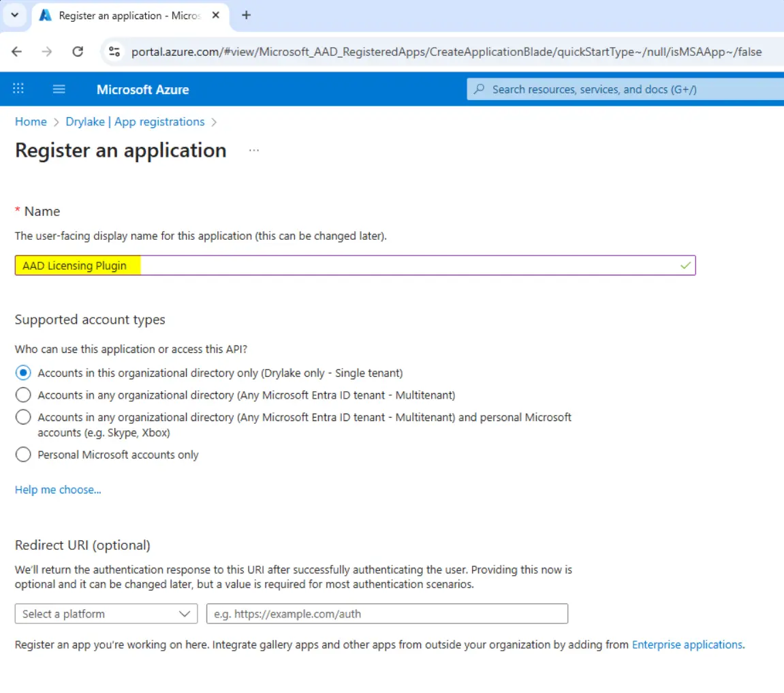Select Multitenant organizational directory option
The height and width of the screenshot is (693, 784).
coord(23,395)
